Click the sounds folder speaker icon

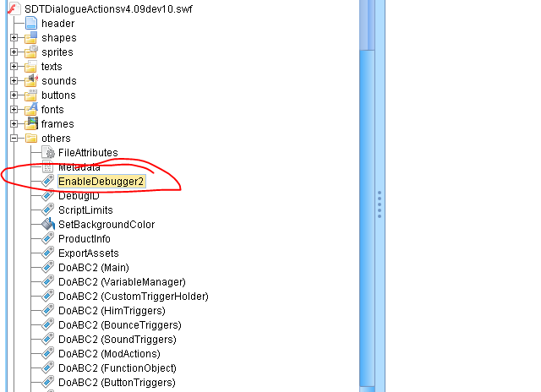[x=31, y=80]
